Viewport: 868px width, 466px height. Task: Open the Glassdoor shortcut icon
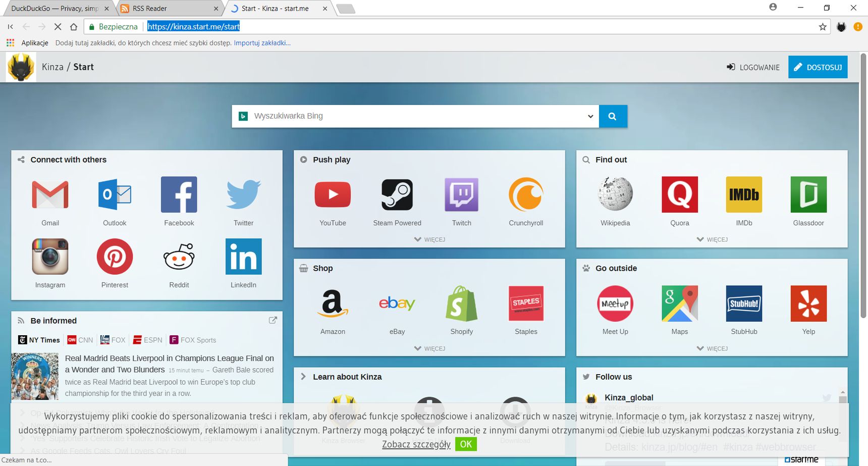[x=809, y=194]
